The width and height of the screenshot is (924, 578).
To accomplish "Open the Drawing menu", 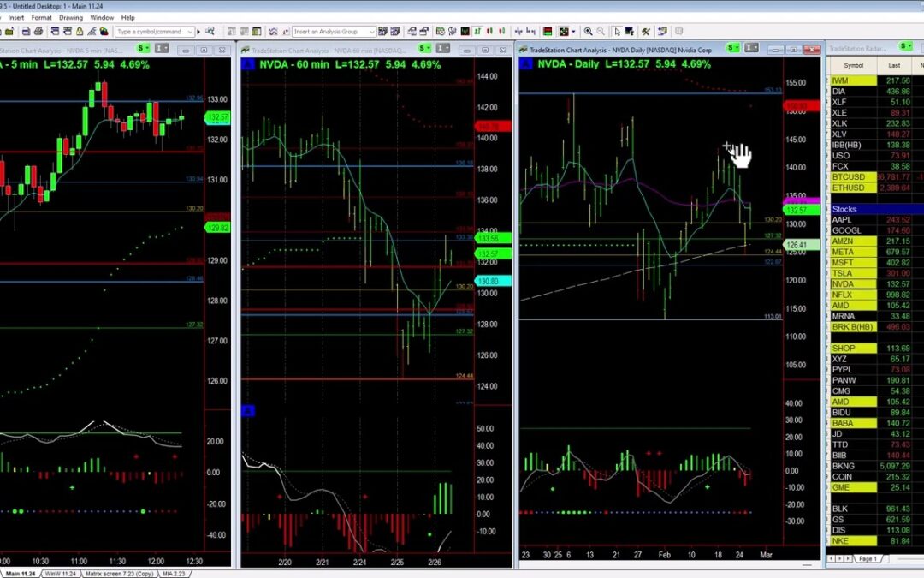I will click(x=70, y=17).
